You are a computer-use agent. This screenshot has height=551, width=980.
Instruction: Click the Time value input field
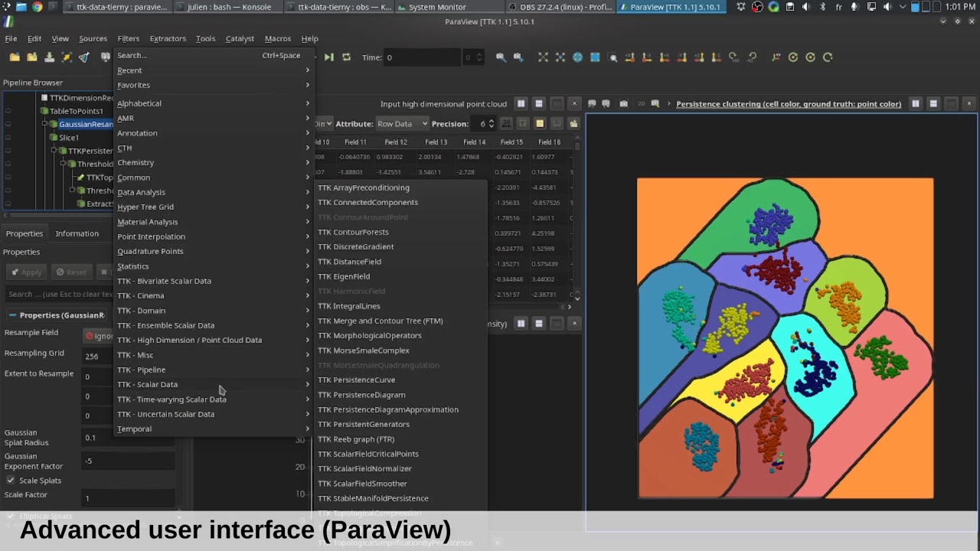coord(422,57)
